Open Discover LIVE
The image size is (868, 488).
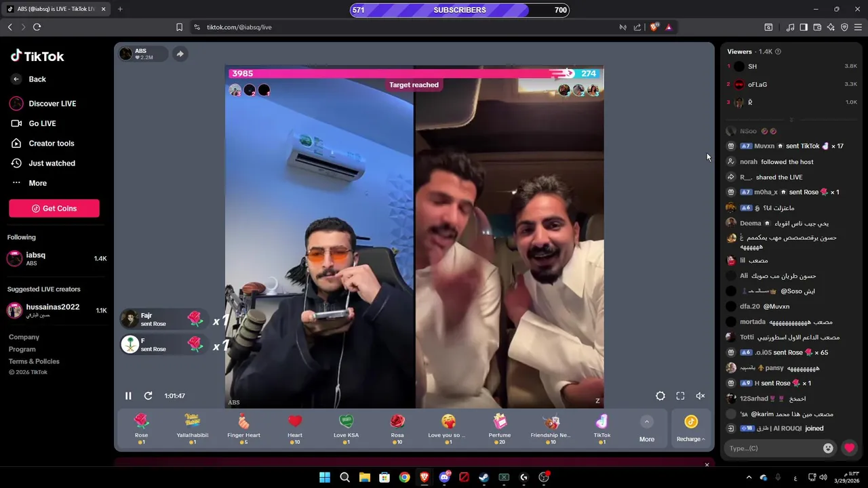click(43, 104)
